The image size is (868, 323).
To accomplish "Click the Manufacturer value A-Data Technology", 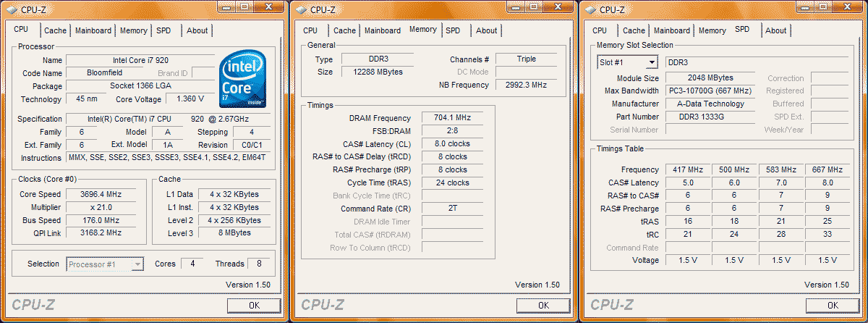I will coord(710,104).
